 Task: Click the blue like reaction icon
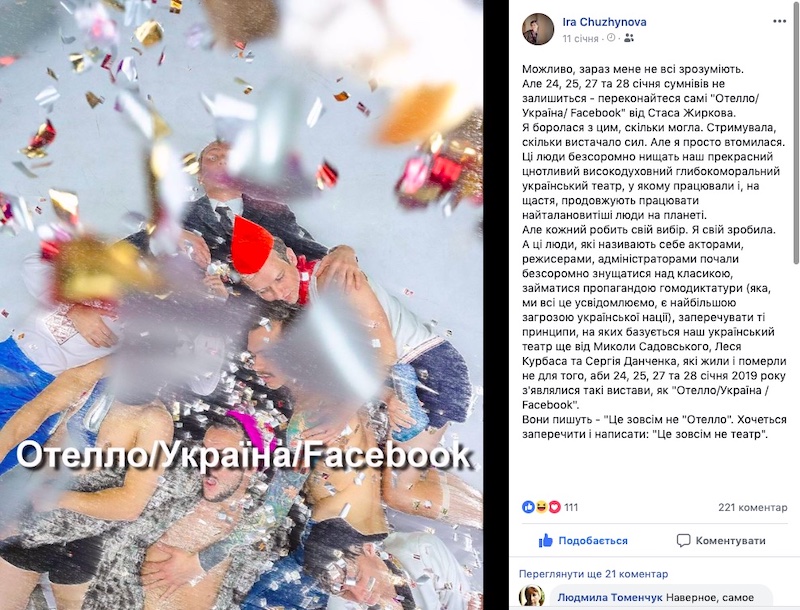(528, 507)
